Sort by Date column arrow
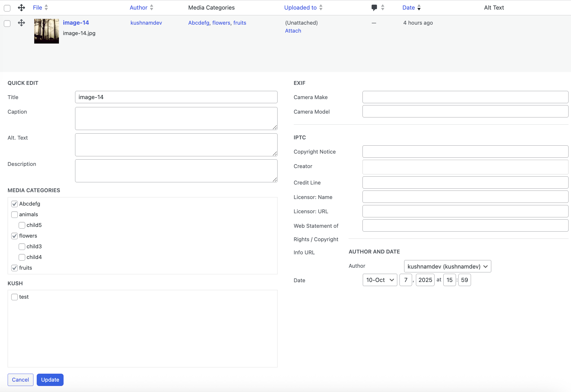The width and height of the screenshot is (571, 392). (x=419, y=8)
